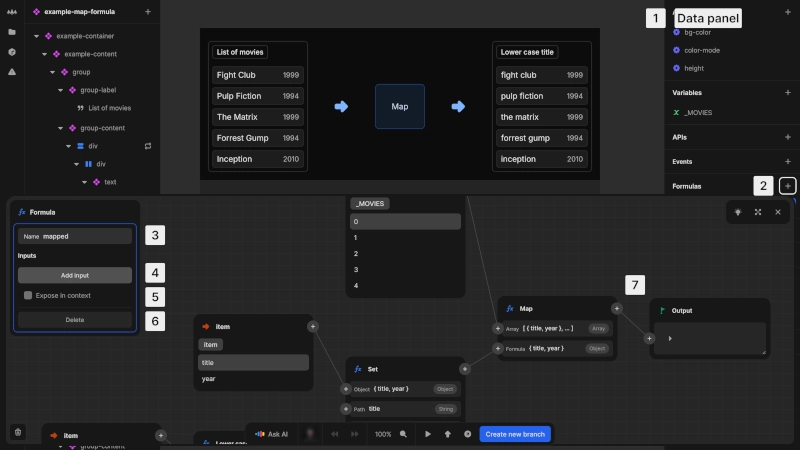Click the undo rewind icon in bottom toolbar
800x450 pixels.
pos(335,434)
